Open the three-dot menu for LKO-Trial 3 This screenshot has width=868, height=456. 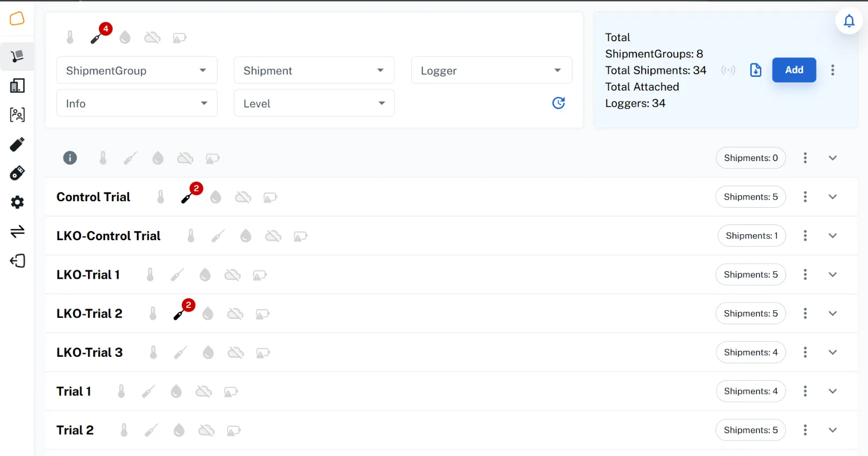coord(805,352)
